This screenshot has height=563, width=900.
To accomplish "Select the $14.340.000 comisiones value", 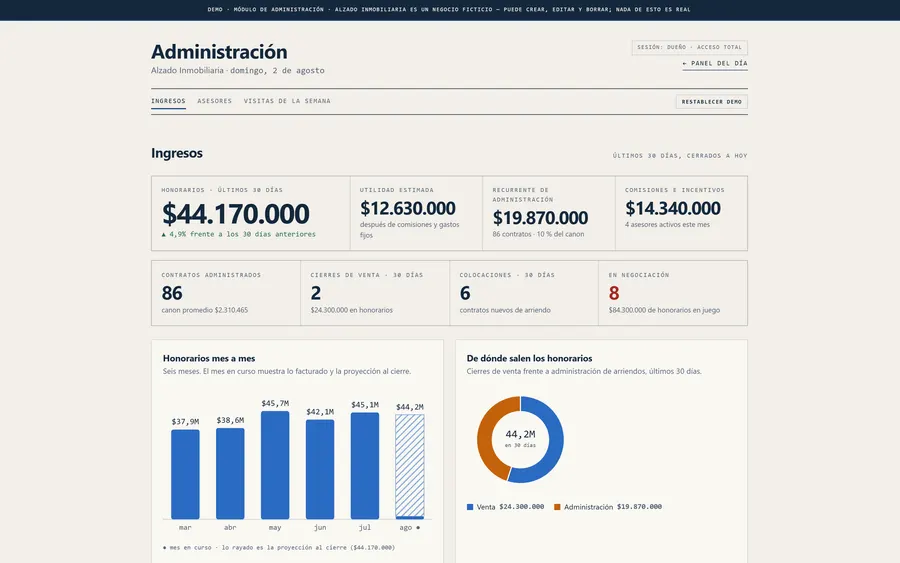I will coord(673,208).
